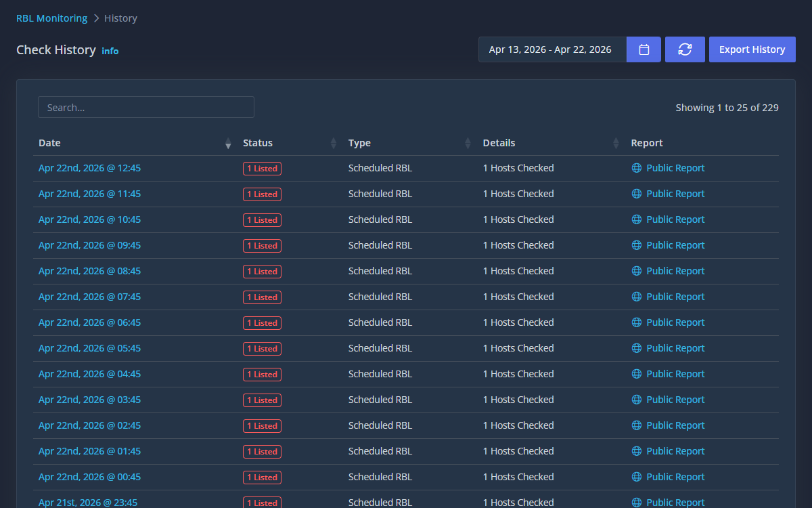The height and width of the screenshot is (508, 812).
Task: Click the globe icon on the 00:45 row
Action: coord(636,476)
